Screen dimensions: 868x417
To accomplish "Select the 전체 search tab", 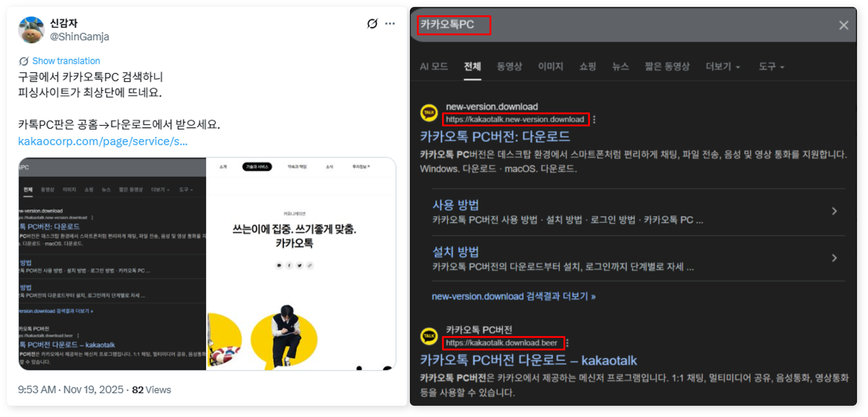I will pos(472,66).
